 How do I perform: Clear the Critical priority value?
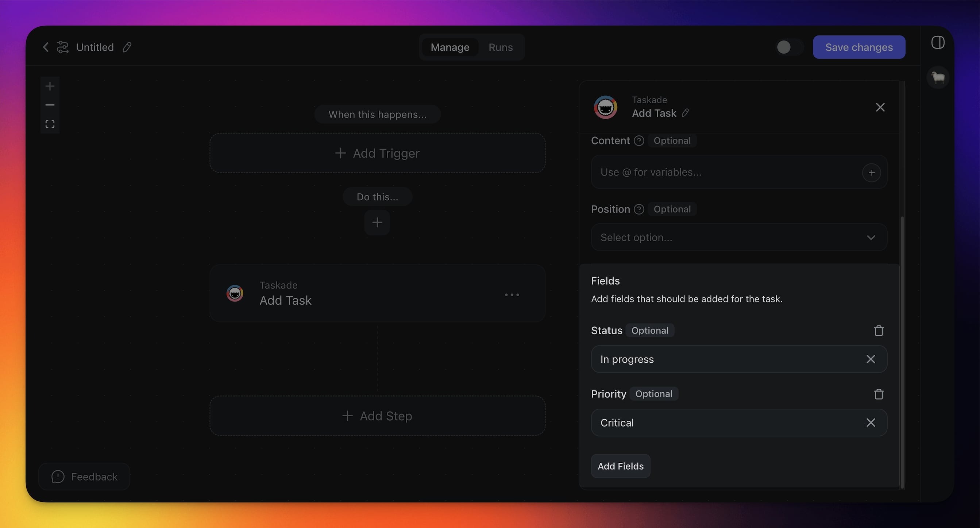pos(871,423)
